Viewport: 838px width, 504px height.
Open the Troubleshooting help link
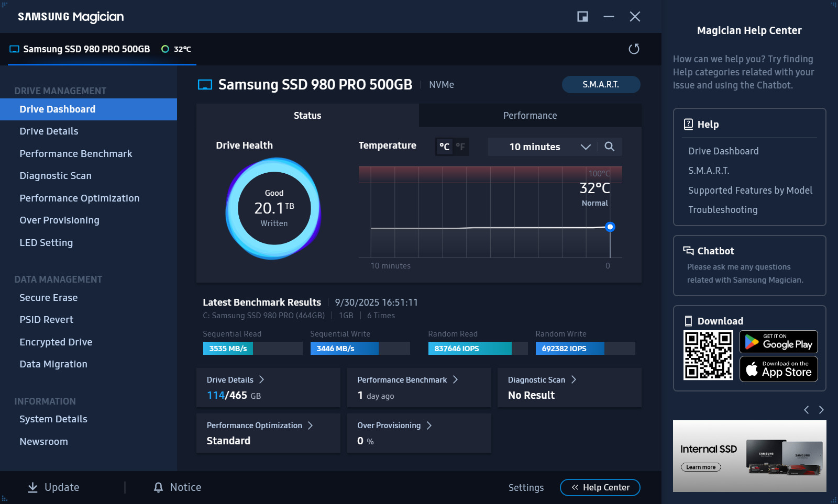(723, 210)
